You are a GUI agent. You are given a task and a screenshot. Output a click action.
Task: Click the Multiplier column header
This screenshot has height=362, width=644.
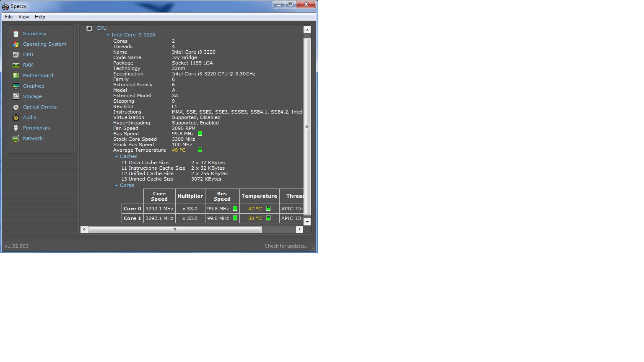190,196
